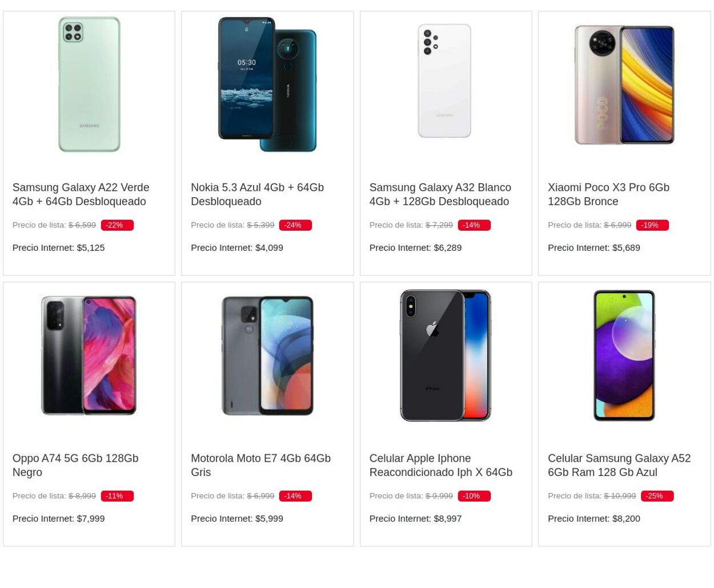Screen dimensions: 714x588
Task: Click the Galaxy A52 blue phone image
Action: (624, 355)
